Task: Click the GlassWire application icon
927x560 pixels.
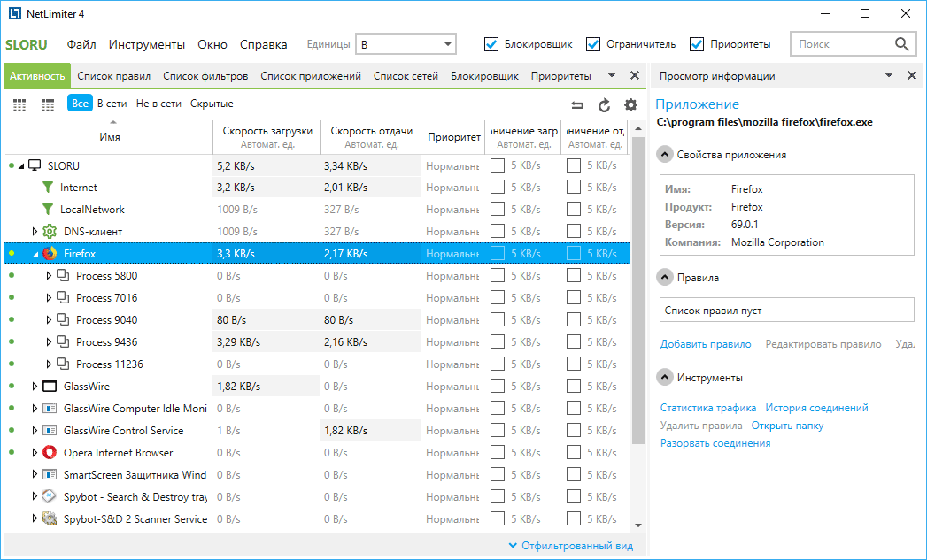Action: (x=50, y=387)
